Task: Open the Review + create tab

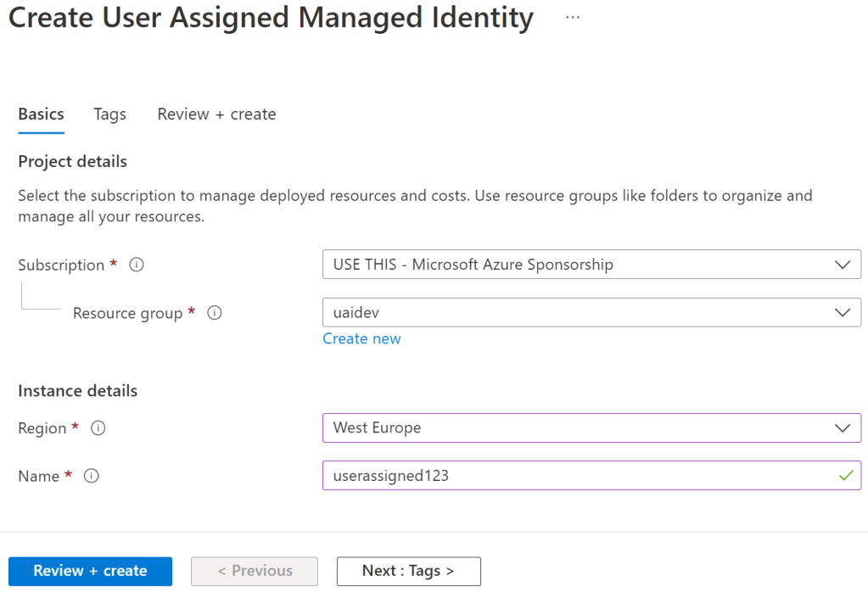Action: click(216, 114)
